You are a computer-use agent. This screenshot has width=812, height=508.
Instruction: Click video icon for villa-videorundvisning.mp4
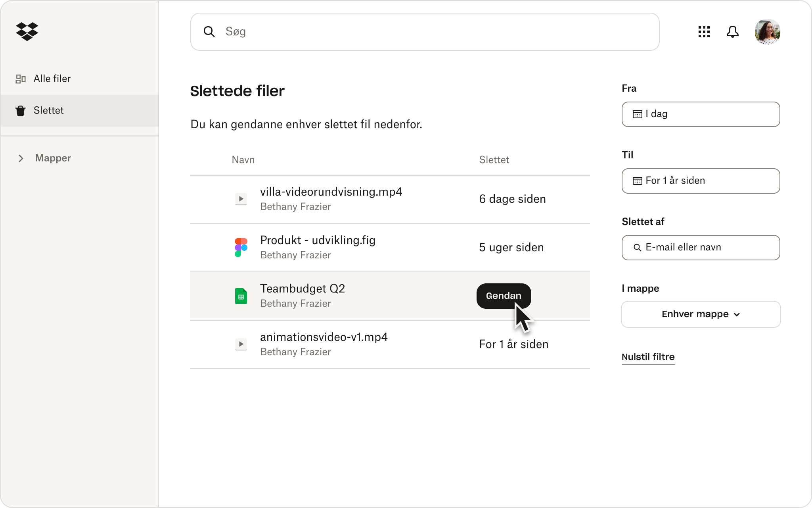point(241,199)
